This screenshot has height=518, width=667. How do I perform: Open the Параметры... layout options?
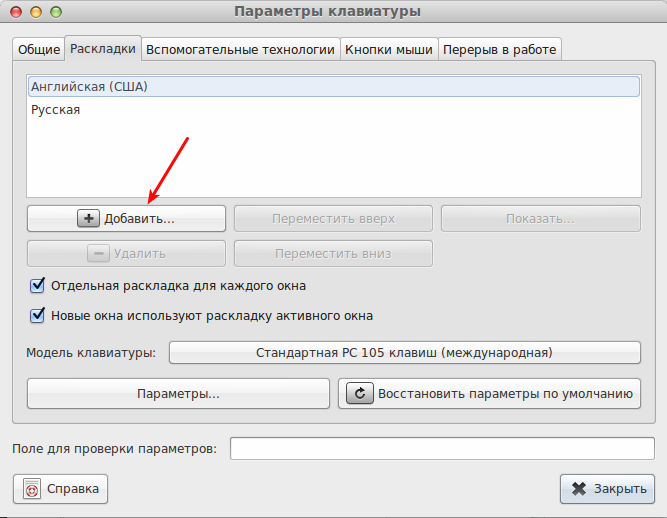pyautogui.click(x=178, y=393)
